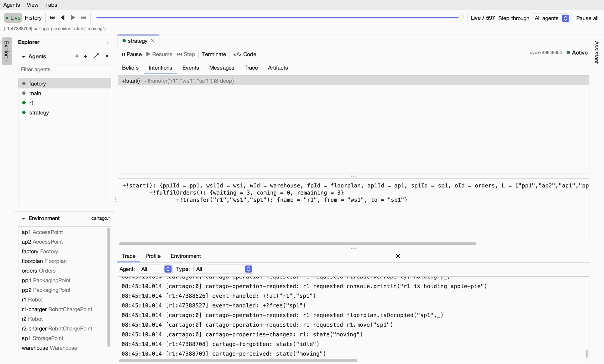This screenshot has width=604, height=364.
Task: Jump to first step in playback
Action: tap(52, 18)
